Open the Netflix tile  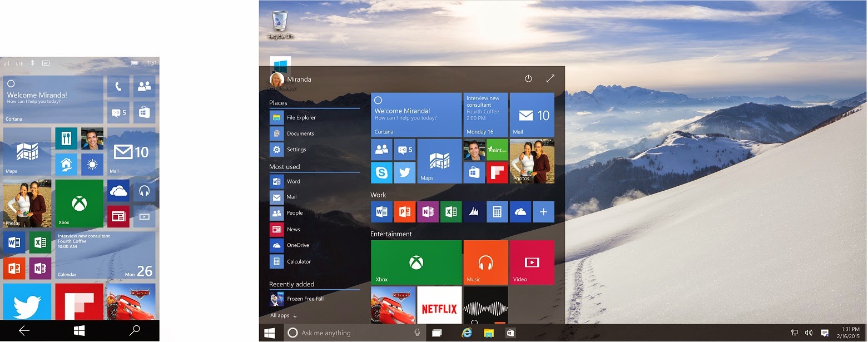pos(439,305)
